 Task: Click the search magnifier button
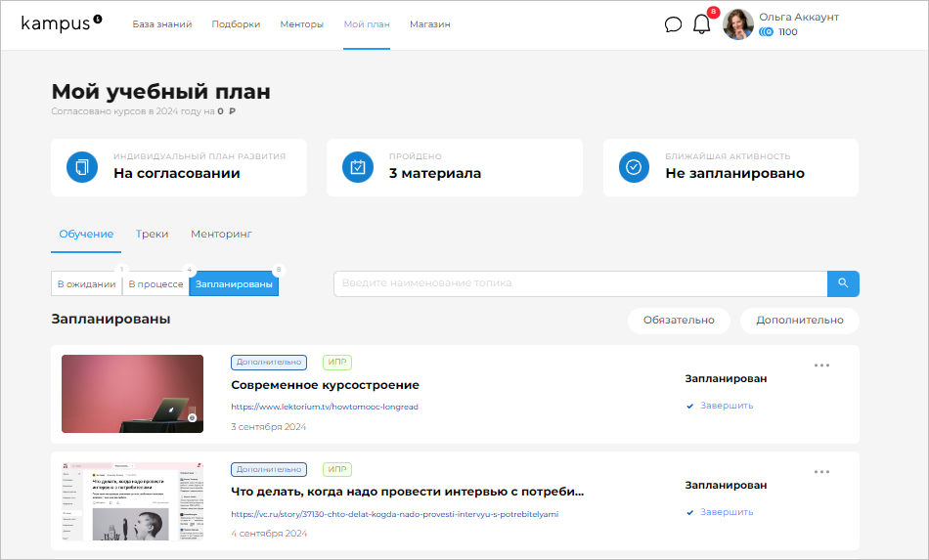843,283
